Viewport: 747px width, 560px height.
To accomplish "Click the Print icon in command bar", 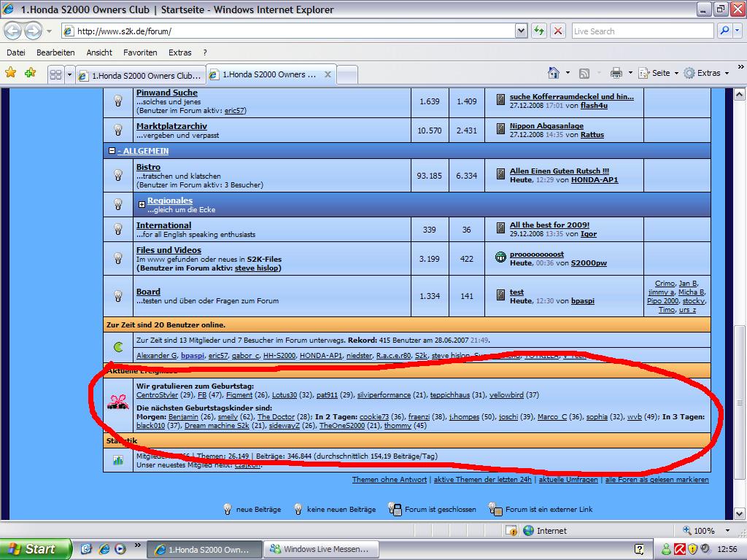I will 616,73.
